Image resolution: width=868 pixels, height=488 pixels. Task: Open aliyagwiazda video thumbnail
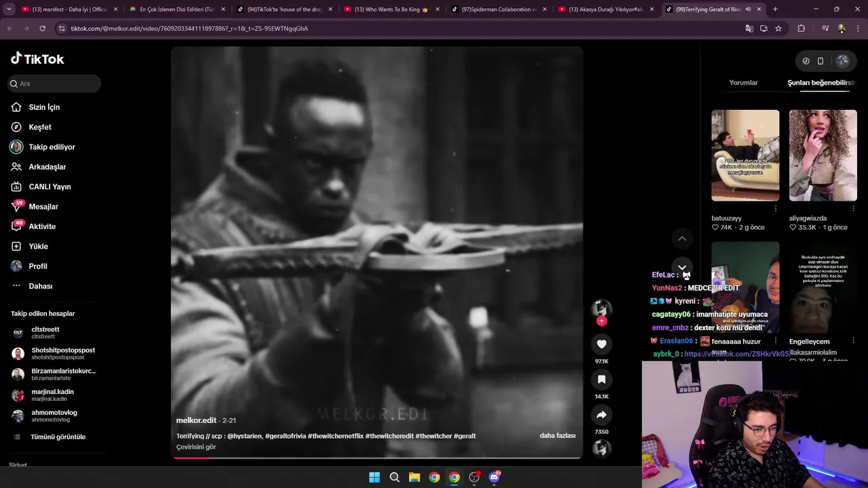tap(823, 155)
